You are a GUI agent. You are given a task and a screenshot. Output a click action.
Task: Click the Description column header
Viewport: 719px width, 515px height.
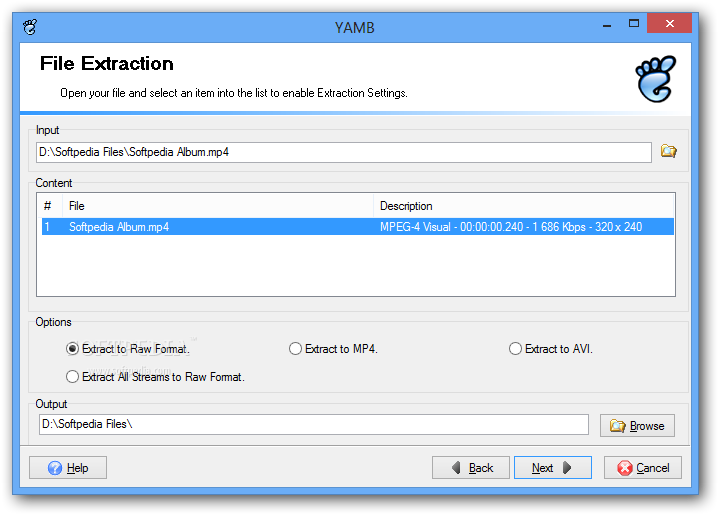(x=524, y=206)
